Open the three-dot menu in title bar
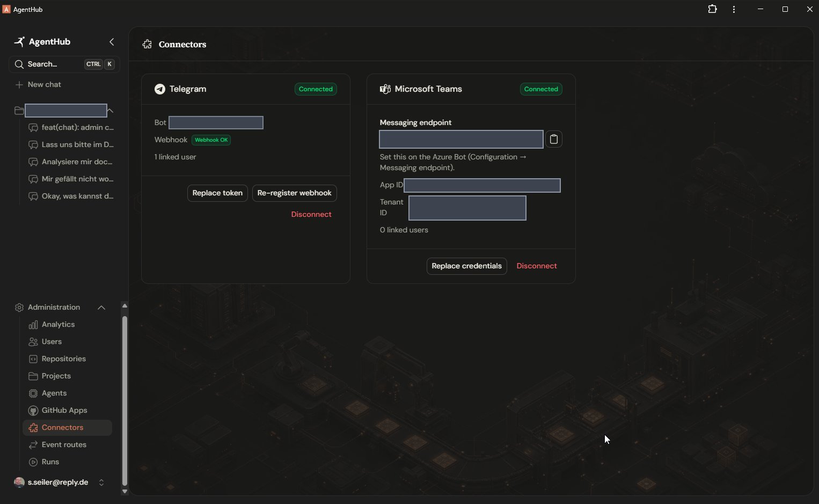This screenshot has width=819, height=504. point(734,9)
